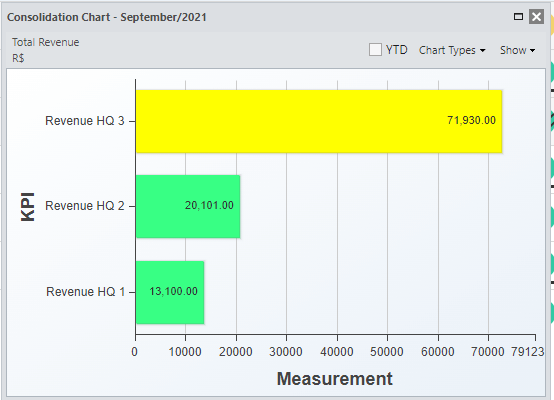The image size is (554, 400).
Task: Click the 13,100.00 value label
Action: click(173, 291)
